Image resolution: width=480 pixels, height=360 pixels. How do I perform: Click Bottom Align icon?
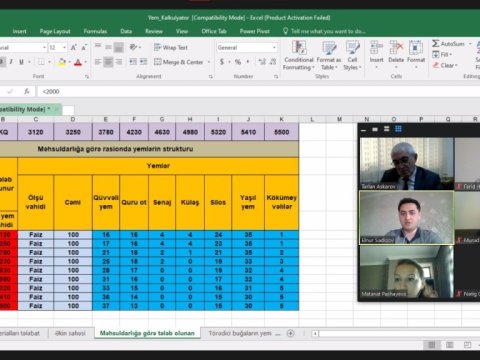point(119,47)
